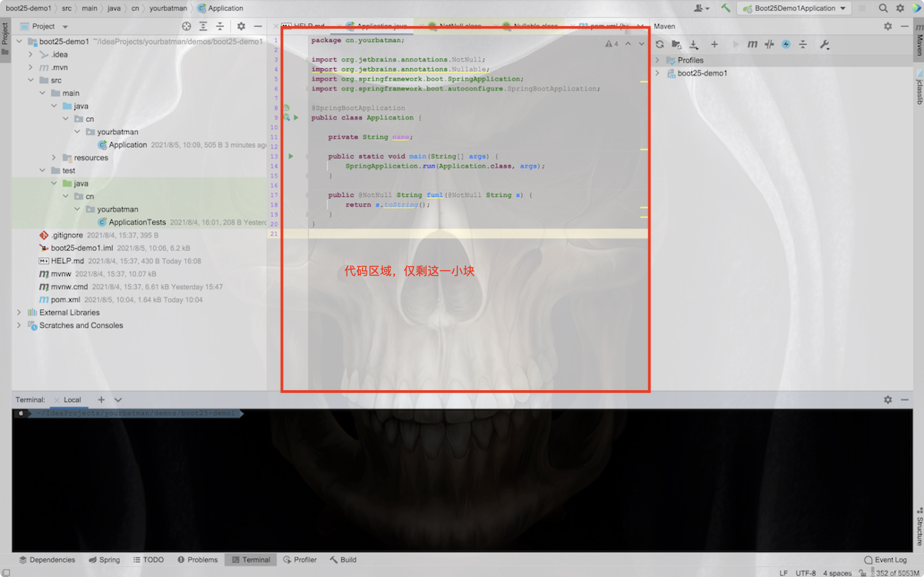Image resolution: width=924 pixels, height=577 pixels.
Task: Toggle Skip Tests mode in Maven toolbar
Action: (786, 44)
